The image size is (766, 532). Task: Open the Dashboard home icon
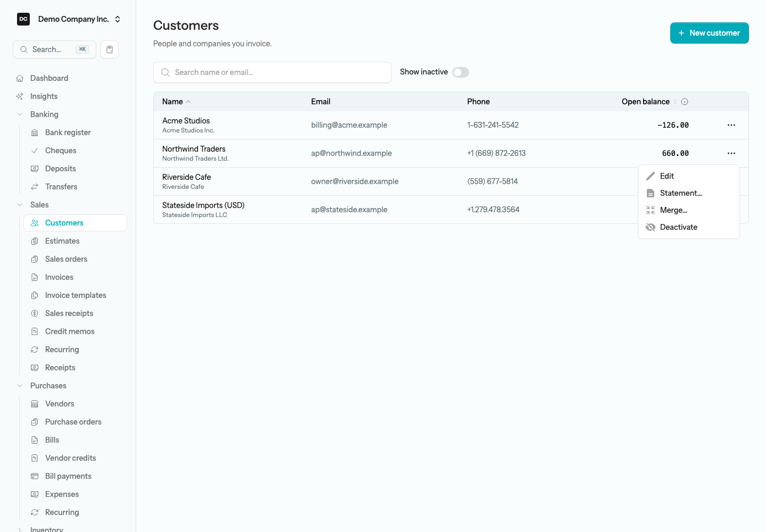(20, 78)
